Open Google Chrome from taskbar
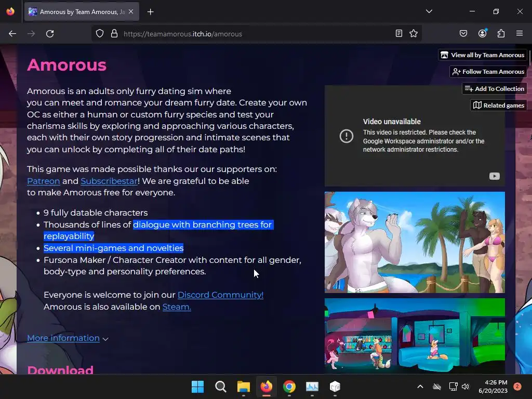The height and width of the screenshot is (399, 532). point(289,387)
